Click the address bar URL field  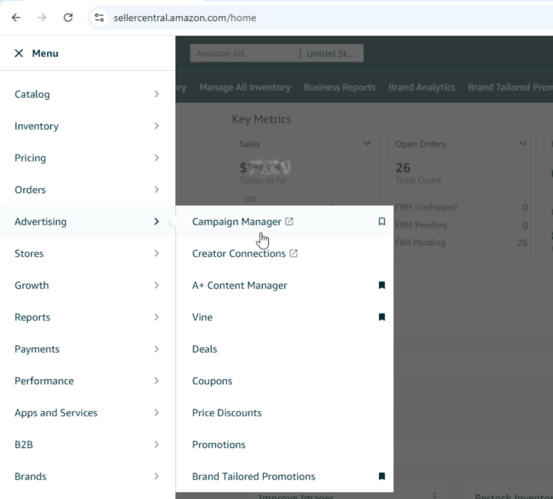pyautogui.click(x=317, y=18)
